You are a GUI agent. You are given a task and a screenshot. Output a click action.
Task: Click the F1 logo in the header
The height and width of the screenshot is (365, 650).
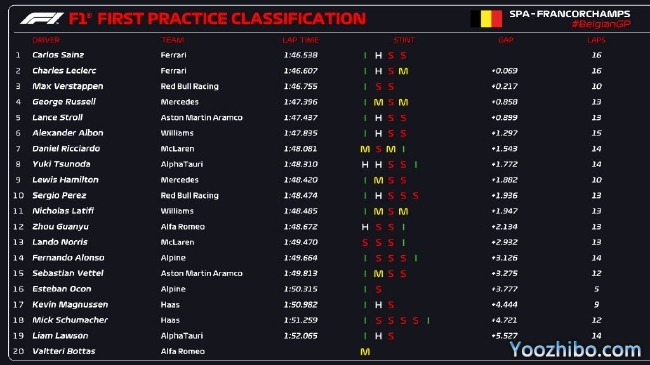click(42, 19)
